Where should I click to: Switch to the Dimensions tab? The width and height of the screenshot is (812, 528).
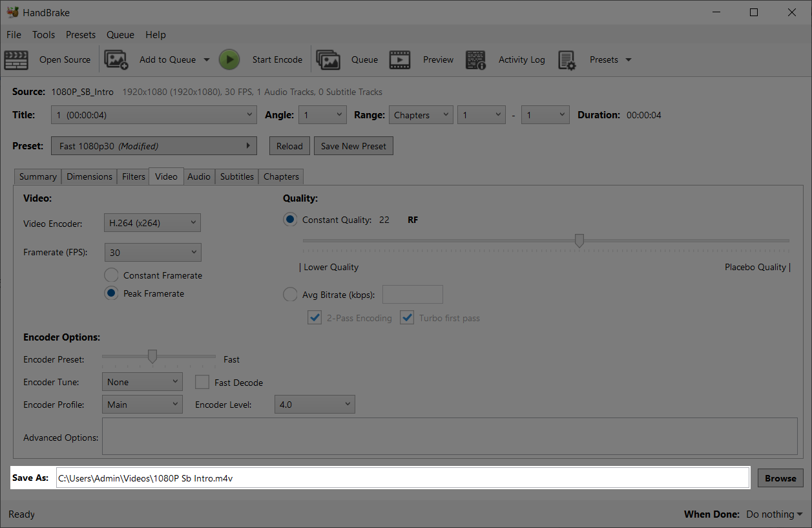pyautogui.click(x=89, y=176)
